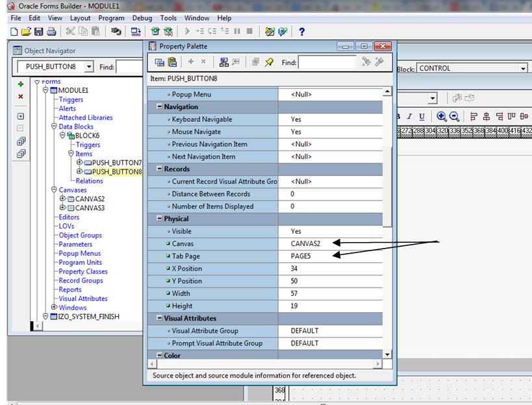The height and width of the screenshot is (405, 532).
Task: Open the Debug menu
Action: click(x=142, y=18)
